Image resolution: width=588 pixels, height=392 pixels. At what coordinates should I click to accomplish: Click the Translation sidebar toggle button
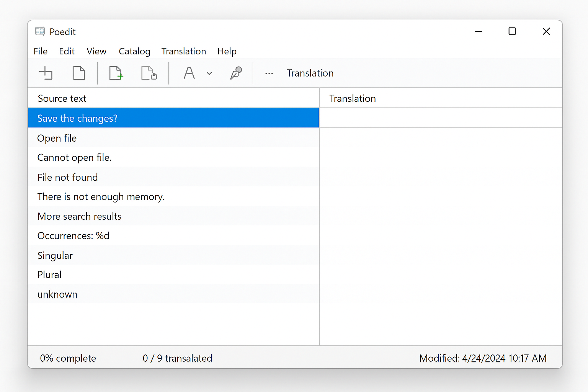tap(310, 73)
